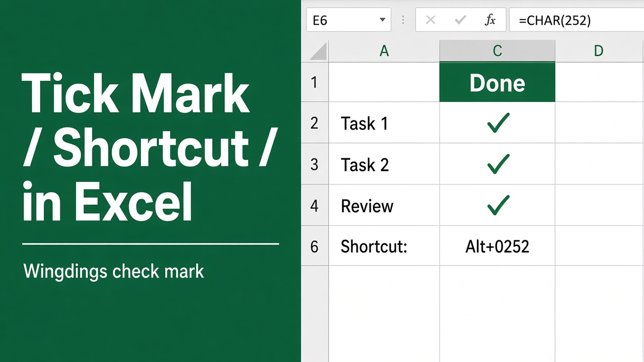Image resolution: width=644 pixels, height=362 pixels.
Task: Click the Review cell
Action: [384, 205]
